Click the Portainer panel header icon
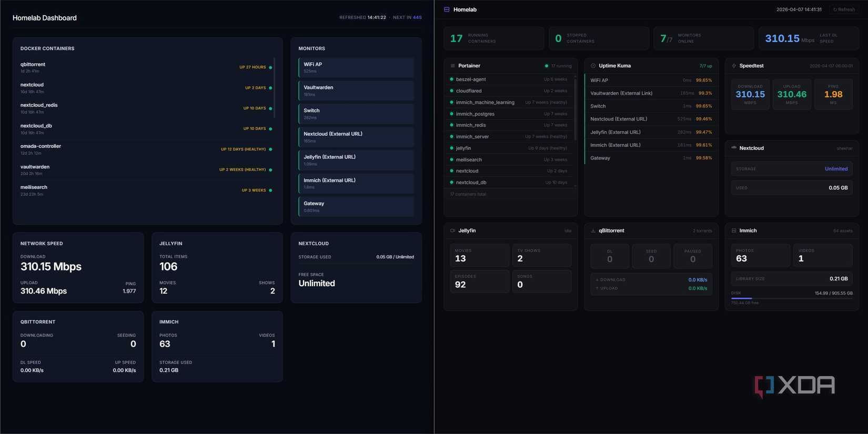Viewport: 868px width, 434px height. click(x=452, y=66)
